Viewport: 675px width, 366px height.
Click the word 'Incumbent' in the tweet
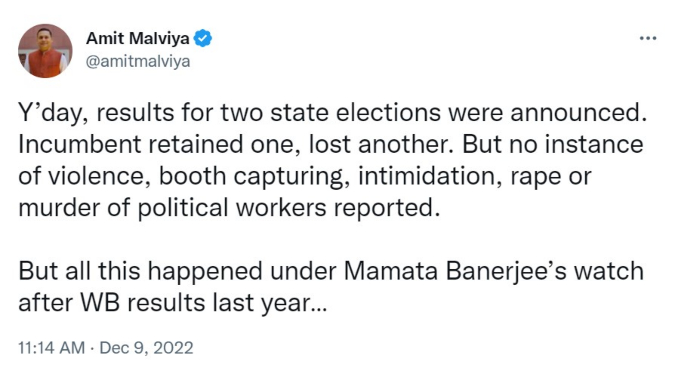(80, 144)
